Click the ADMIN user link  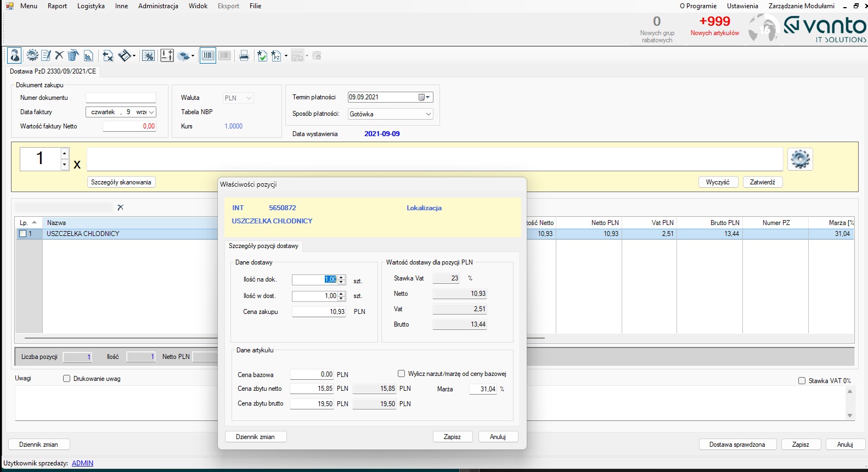click(82, 463)
